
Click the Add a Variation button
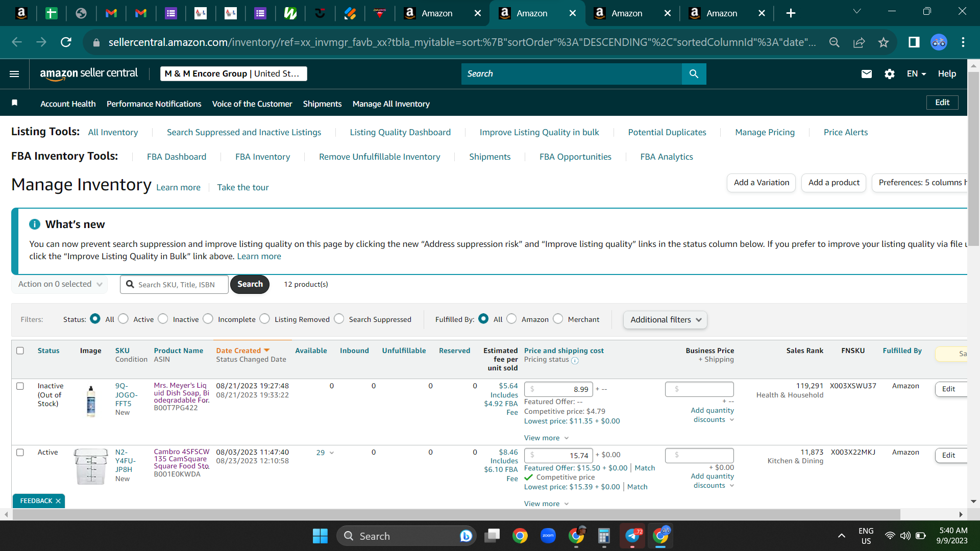coord(761,183)
